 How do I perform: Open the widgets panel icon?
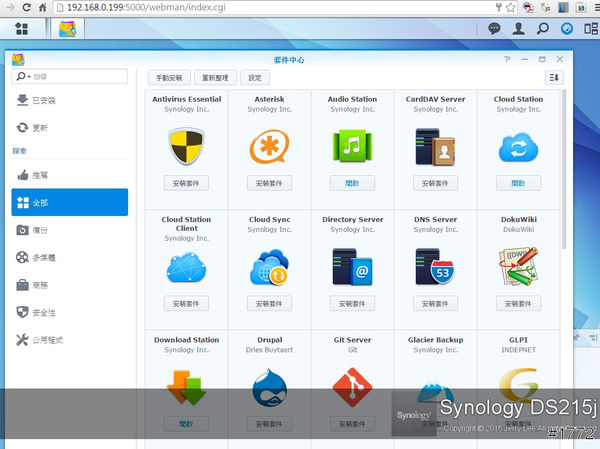pos(567,28)
